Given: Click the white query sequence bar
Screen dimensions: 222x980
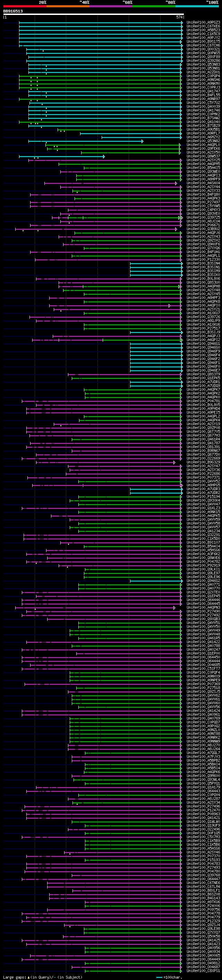Looking at the screenshot, I should (x=94, y=15).
